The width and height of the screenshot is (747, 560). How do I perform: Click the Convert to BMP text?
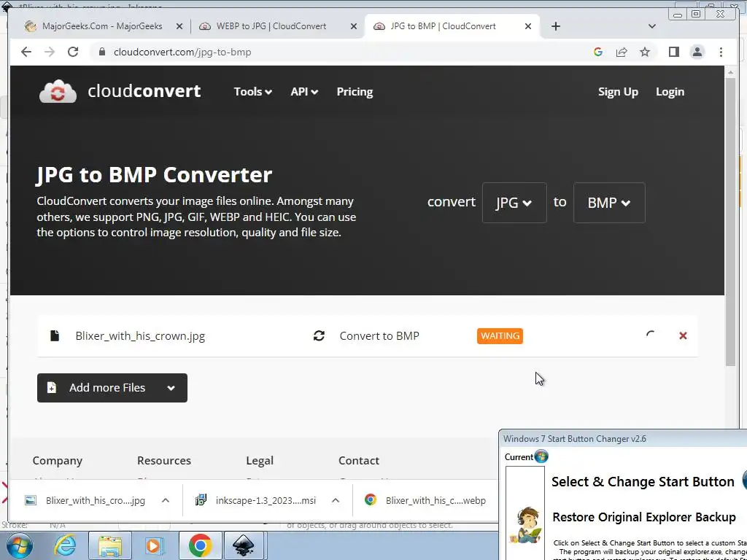pos(379,335)
